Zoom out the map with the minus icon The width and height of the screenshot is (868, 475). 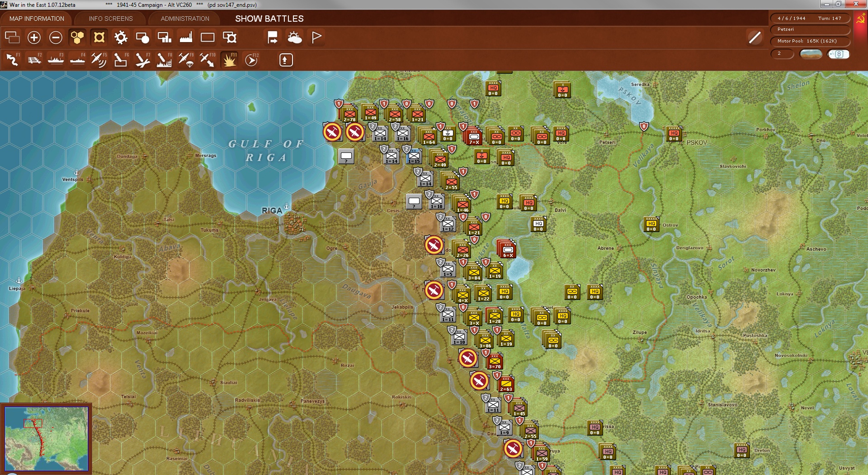coord(56,38)
